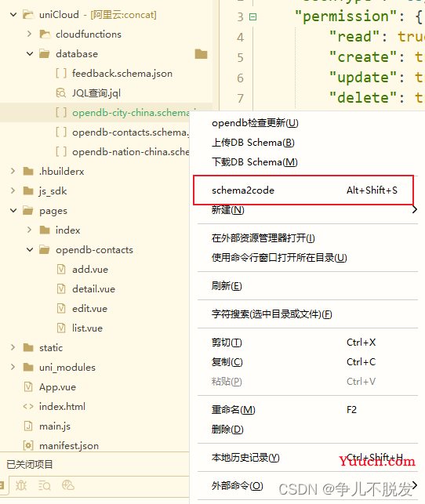Select opendb-city-china.schema file

click(130, 113)
